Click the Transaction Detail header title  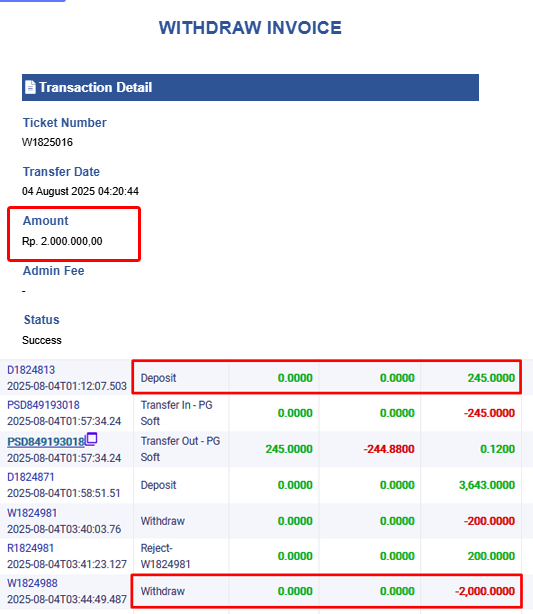(96, 87)
